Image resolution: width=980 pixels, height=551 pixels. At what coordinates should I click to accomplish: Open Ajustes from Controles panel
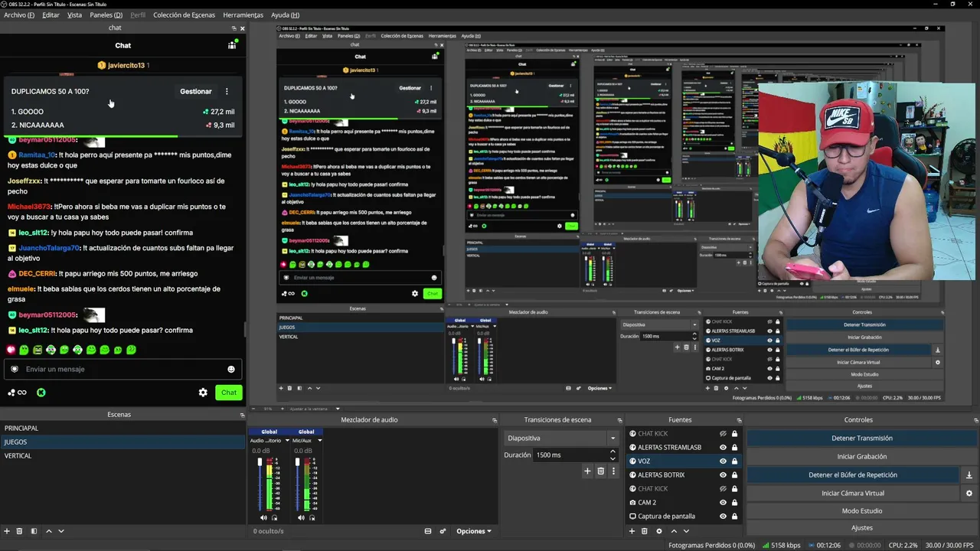click(x=862, y=527)
